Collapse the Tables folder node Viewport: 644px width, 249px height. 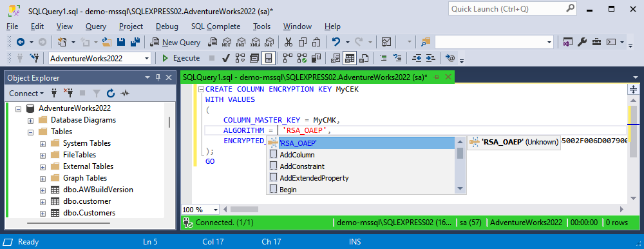tap(30, 132)
